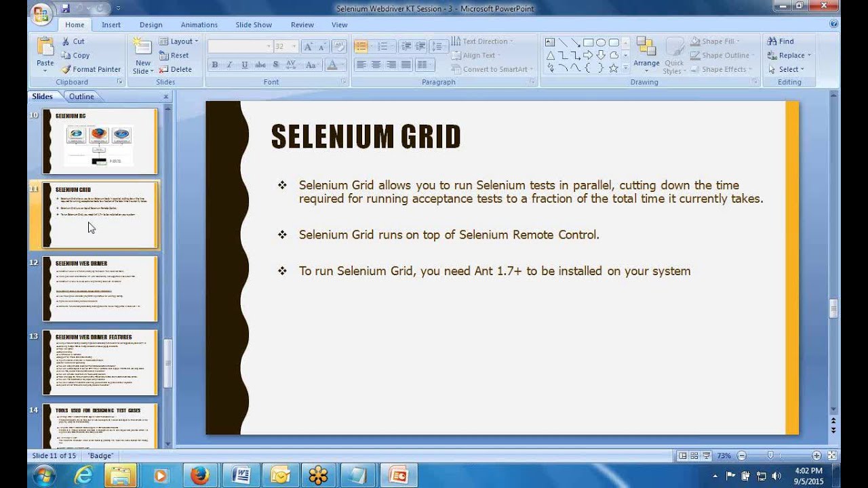Open the font size dropdown showing 32
Viewport: 868px width, 488px height.
tap(294, 46)
